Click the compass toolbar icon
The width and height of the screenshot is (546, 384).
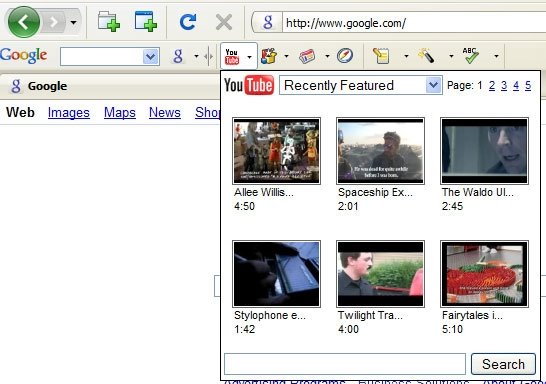coord(345,56)
